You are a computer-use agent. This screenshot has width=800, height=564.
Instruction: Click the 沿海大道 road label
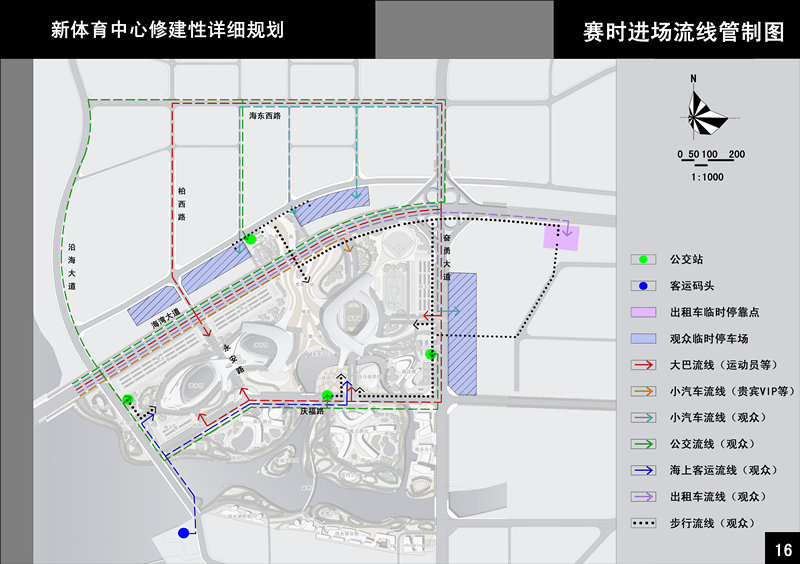[71, 266]
